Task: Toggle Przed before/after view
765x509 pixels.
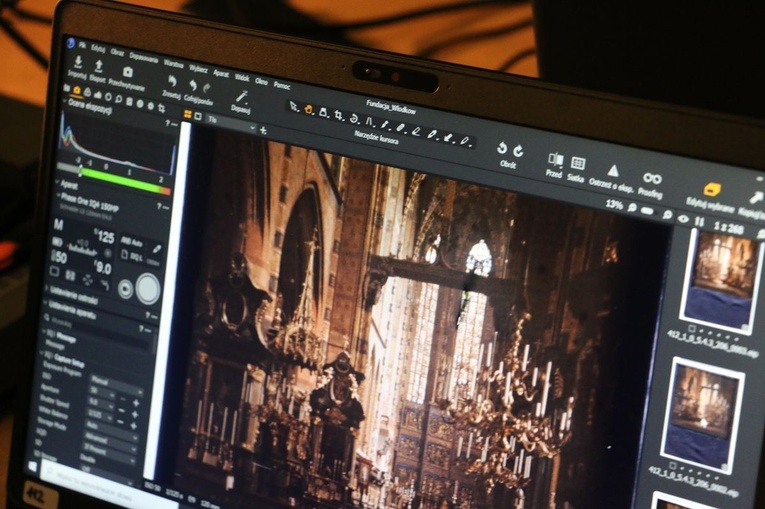Action: tap(555, 160)
